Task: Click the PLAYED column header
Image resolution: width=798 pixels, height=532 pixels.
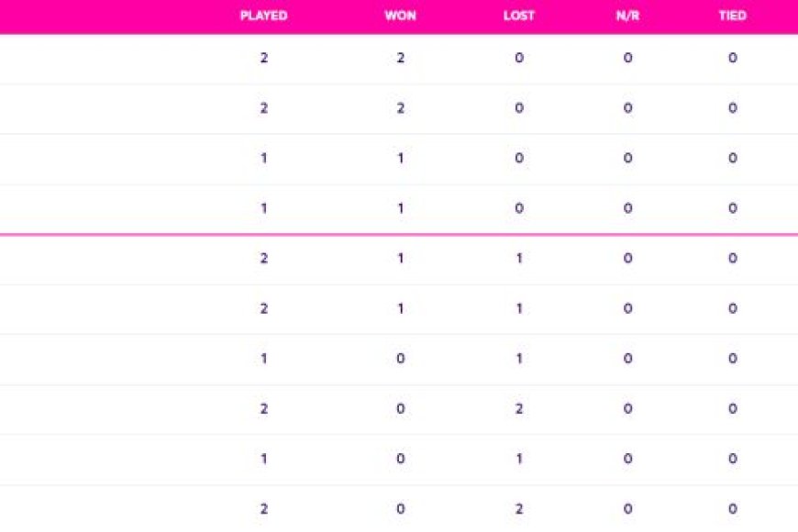Action: coord(263,17)
